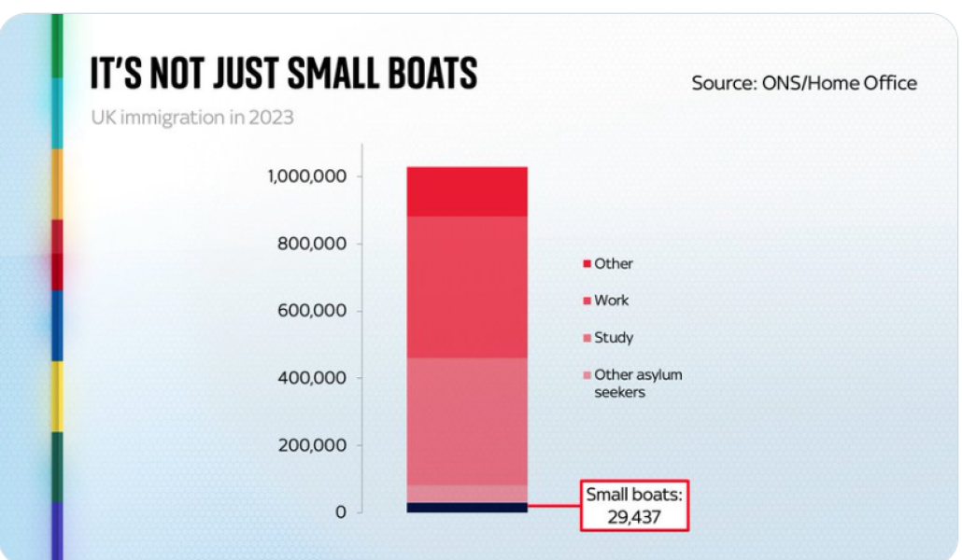Click the Small boats: 29,437 callout box

point(634,505)
